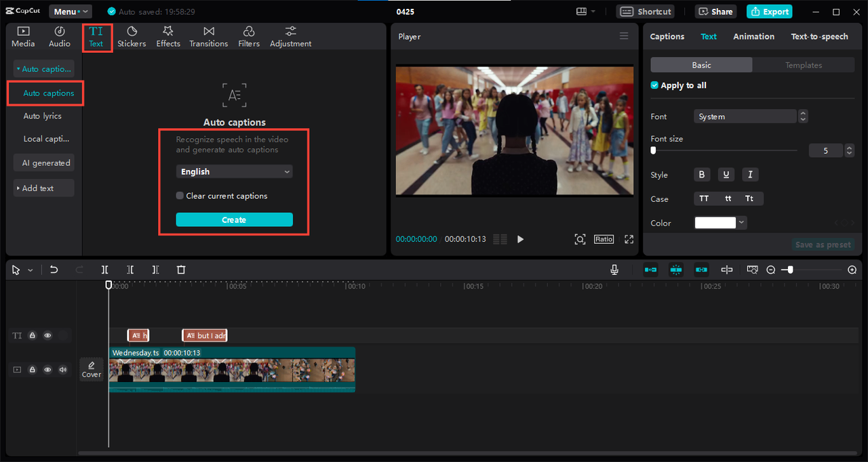Screen dimensions: 868x462
Task: Undo the last action
Action: click(54, 270)
